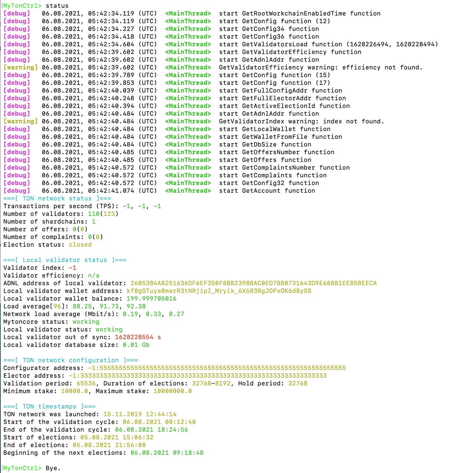Click network load value '0.19'

click(x=130, y=314)
